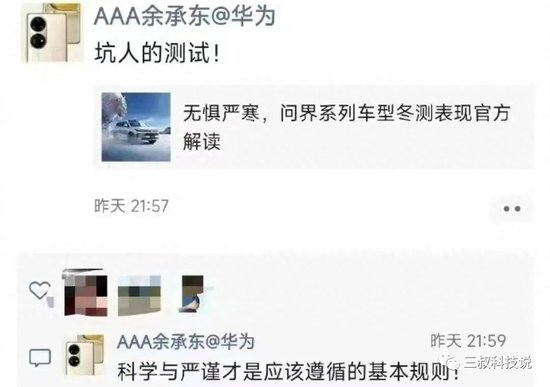Open the car thumbnail in the shared article
Screen dimensions: 550x387
point(136,127)
